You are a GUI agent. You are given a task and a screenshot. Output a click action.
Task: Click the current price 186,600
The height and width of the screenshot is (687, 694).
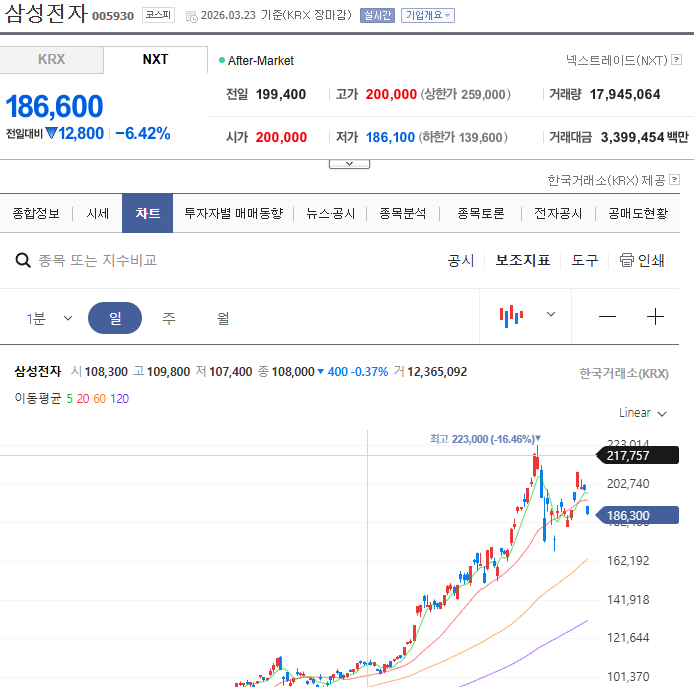pyautogui.click(x=54, y=107)
